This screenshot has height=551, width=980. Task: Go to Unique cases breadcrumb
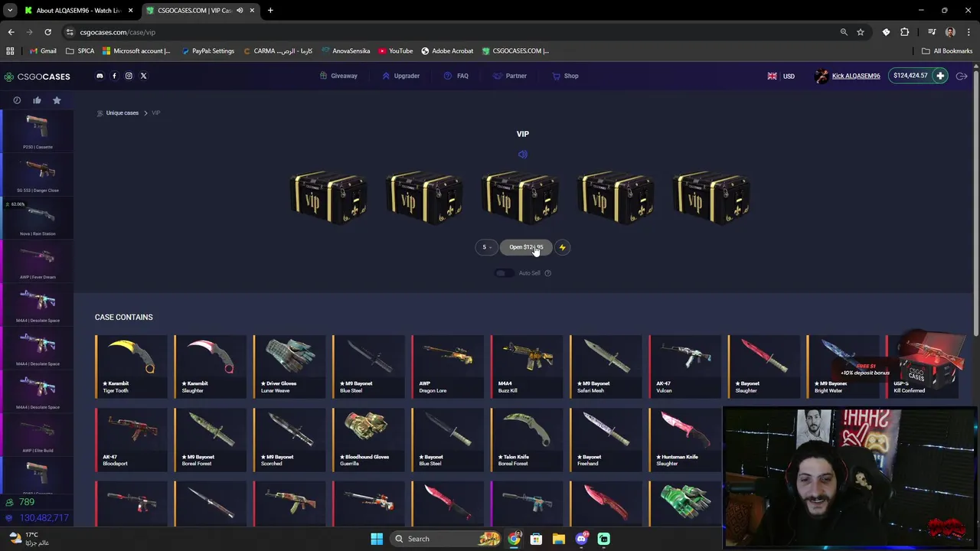pyautogui.click(x=122, y=113)
